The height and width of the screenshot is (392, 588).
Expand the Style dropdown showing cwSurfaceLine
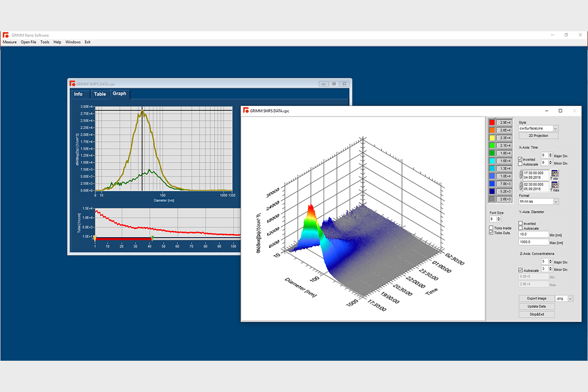point(556,128)
